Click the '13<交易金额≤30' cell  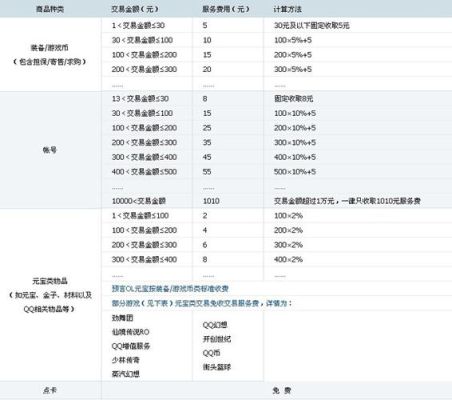pos(140,99)
